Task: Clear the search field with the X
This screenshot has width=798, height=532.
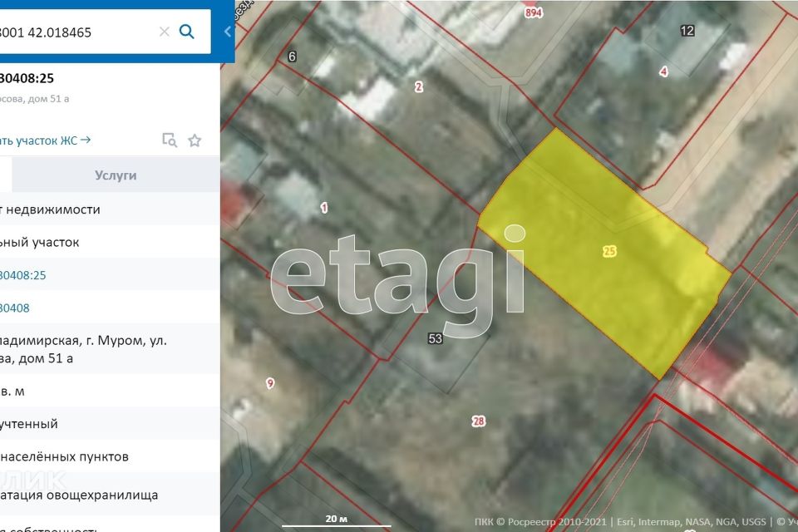Action: tap(164, 32)
